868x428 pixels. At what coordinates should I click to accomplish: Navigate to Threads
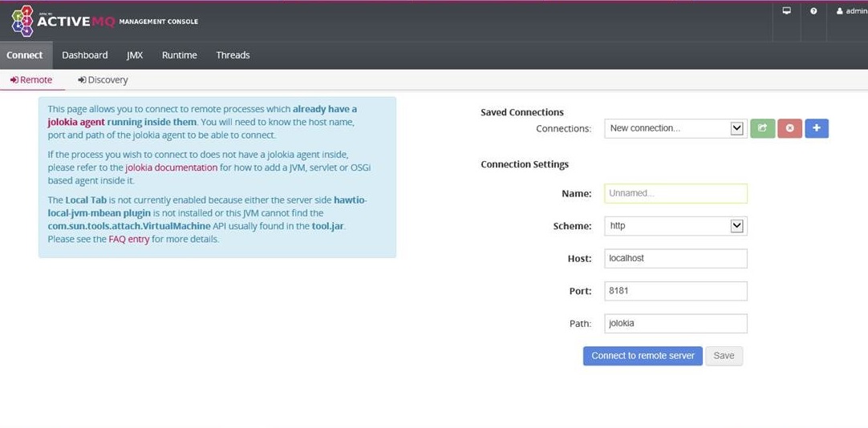click(x=233, y=55)
